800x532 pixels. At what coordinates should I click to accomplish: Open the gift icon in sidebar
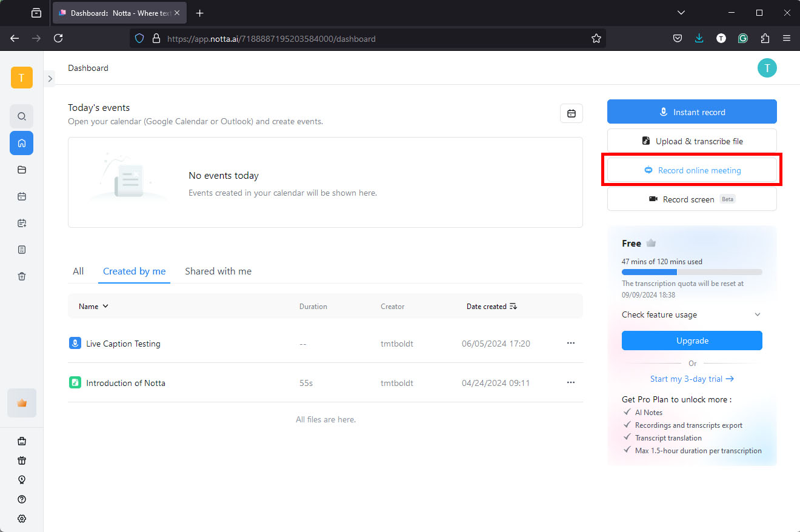point(22,461)
